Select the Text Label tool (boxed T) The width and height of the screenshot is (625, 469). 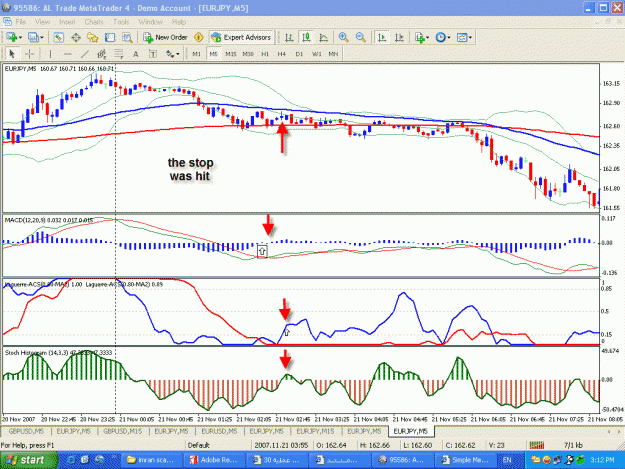coord(153,54)
